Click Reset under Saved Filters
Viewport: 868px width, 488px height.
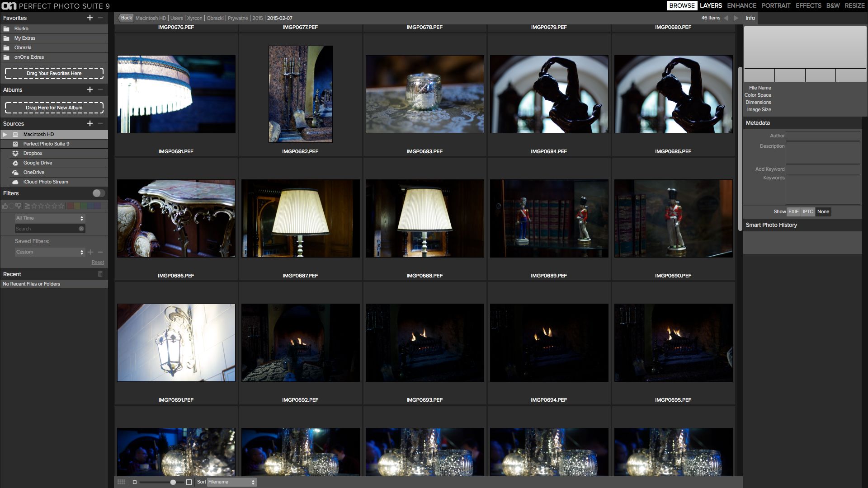(98, 262)
